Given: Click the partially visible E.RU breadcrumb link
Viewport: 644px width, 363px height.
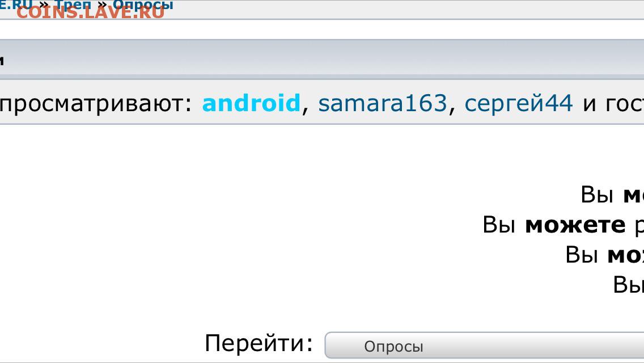Looking at the screenshot, I should [x=16, y=5].
